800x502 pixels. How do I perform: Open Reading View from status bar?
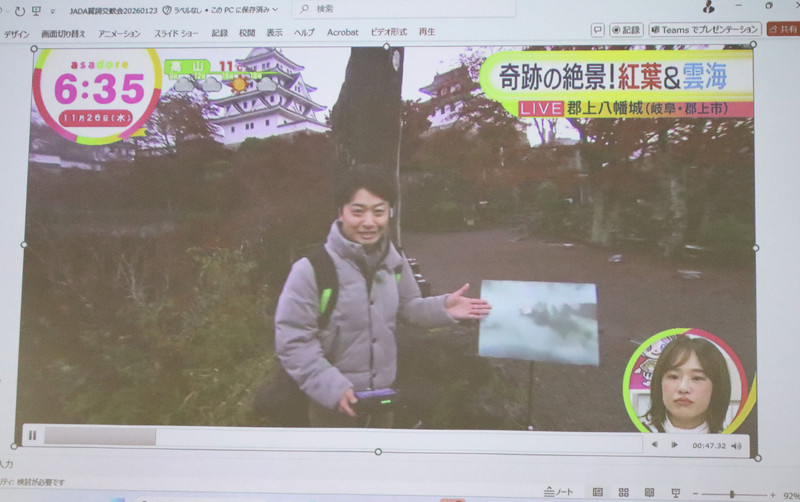pos(649,492)
